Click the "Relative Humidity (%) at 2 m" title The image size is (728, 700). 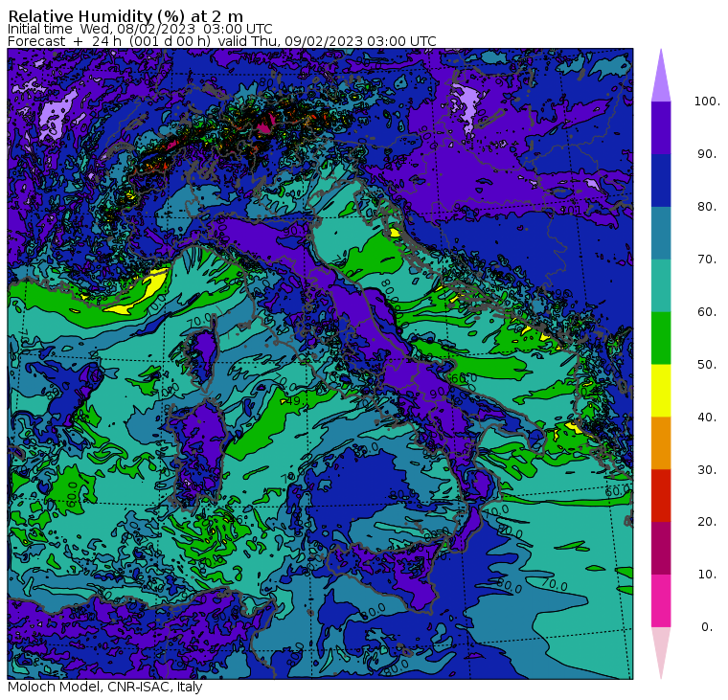tap(125, 15)
